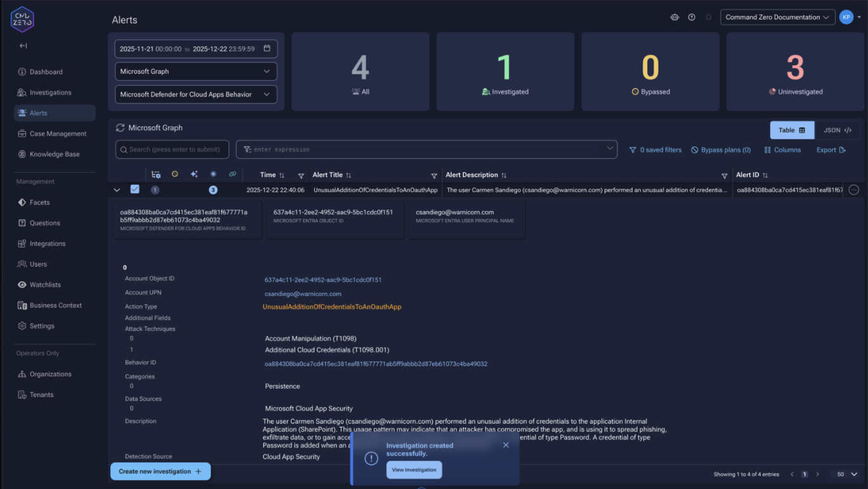Screen dimensions: 868x489
Task: Export the alerts table
Action: click(831, 150)
